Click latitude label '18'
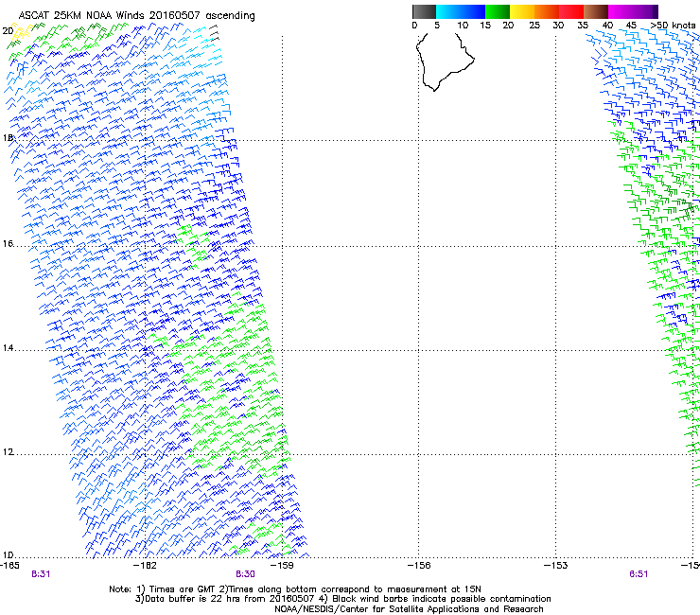Screen dimensions: 700x615 point(8,138)
